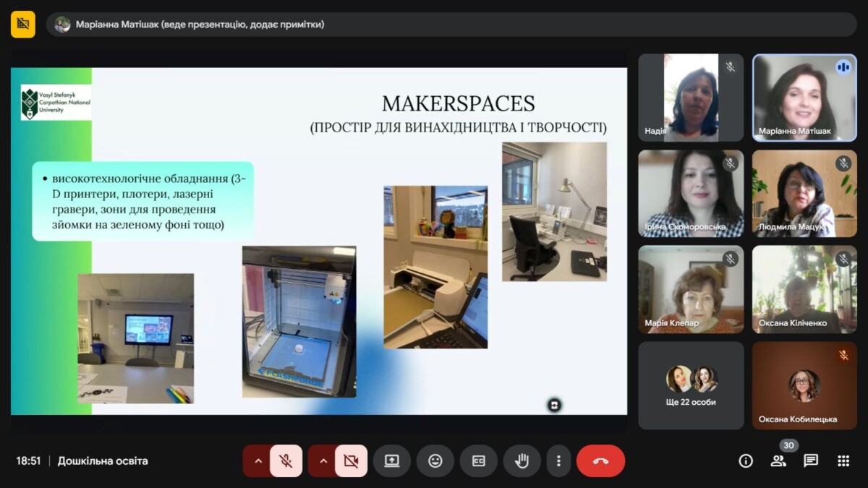This screenshot has height=488, width=868.
Task: Open the "Ще 22 особи" participants tile
Action: (x=691, y=385)
